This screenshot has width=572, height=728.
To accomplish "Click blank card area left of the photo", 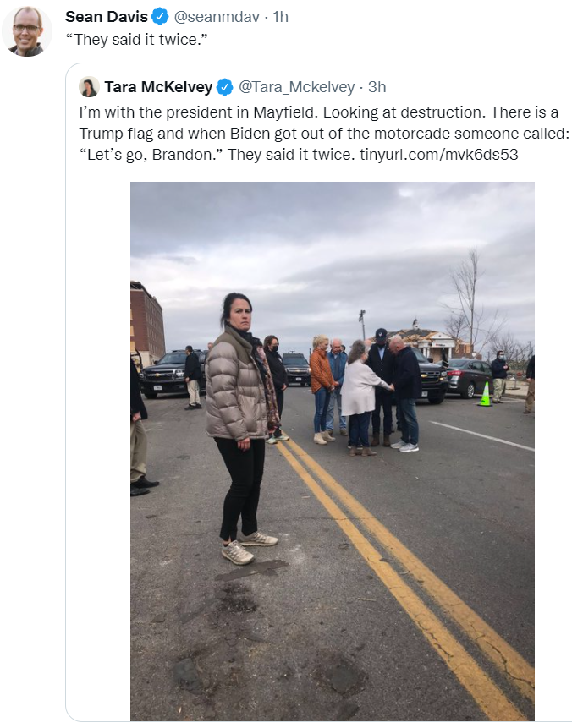I will [98, 451].
